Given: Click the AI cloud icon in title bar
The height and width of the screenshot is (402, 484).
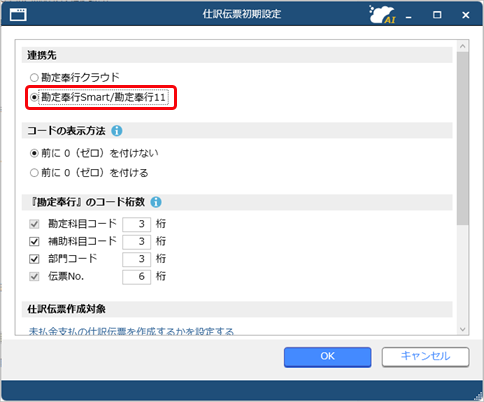Looking at the screenshot, I should pyautogui.click(x=382, y=15).
